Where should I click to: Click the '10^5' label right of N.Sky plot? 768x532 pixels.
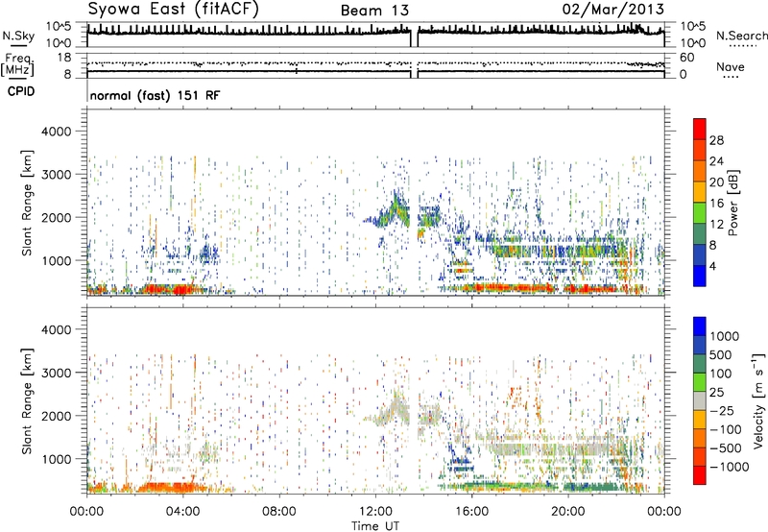[x=692, y=27]
